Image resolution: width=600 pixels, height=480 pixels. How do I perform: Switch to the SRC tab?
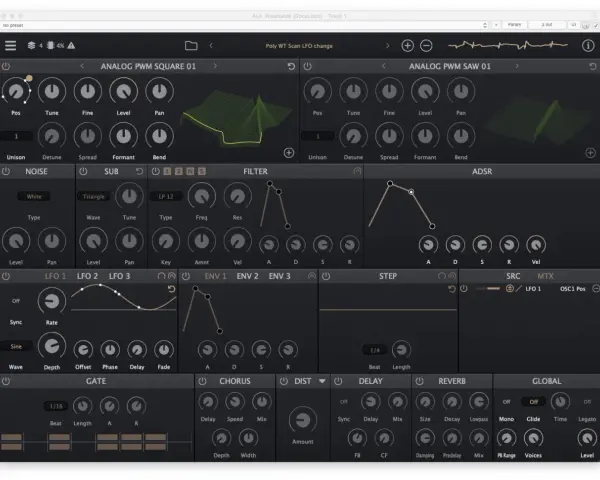pyautogui.click(x=513, y=276)
